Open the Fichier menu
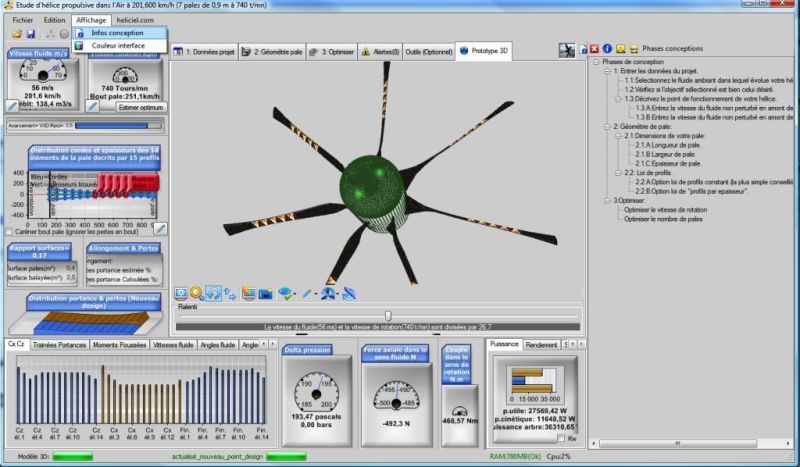Screen dimensions: 800x467 [x=22, y=20]
